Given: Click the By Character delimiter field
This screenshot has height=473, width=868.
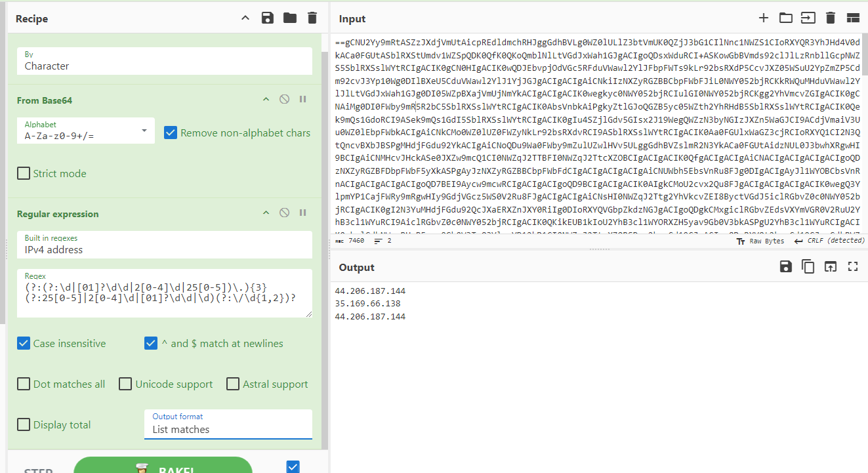Looking at the screenshot, I should click(165, 61).
